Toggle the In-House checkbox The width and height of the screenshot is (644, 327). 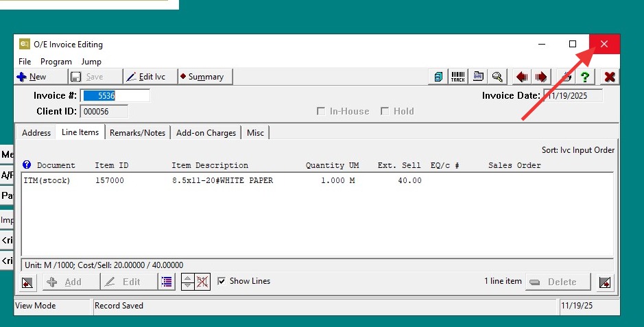[321, 111]
